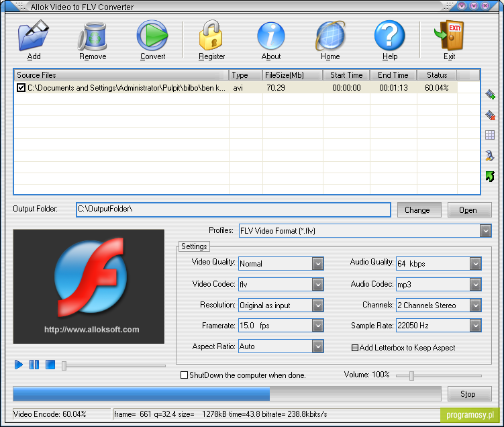The height and width of the screenshot is (427, 504).
Task: Click the FileSize(Mb) column header
Action: point(293,75)
